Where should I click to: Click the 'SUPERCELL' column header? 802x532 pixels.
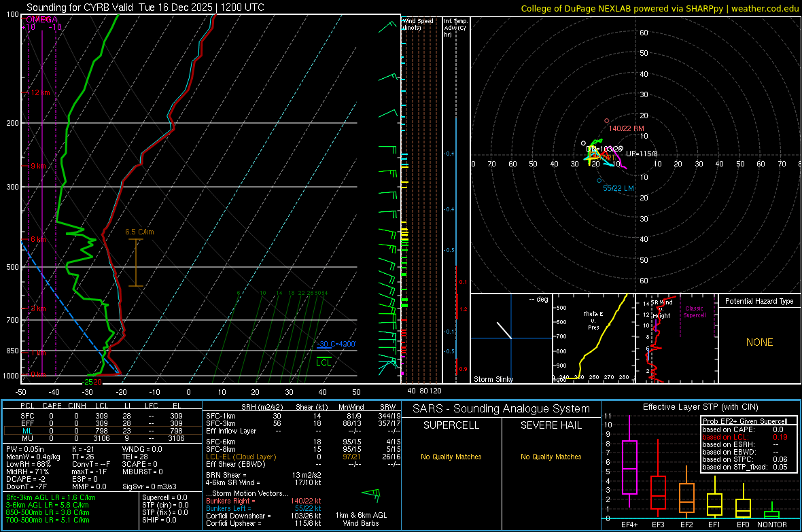point(451,425)
